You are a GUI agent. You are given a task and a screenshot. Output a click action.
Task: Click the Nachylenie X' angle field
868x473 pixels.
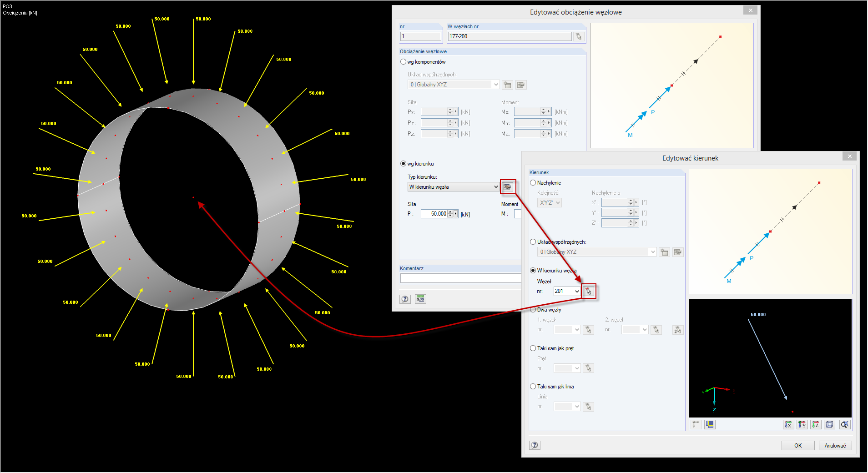pos(615,202)
